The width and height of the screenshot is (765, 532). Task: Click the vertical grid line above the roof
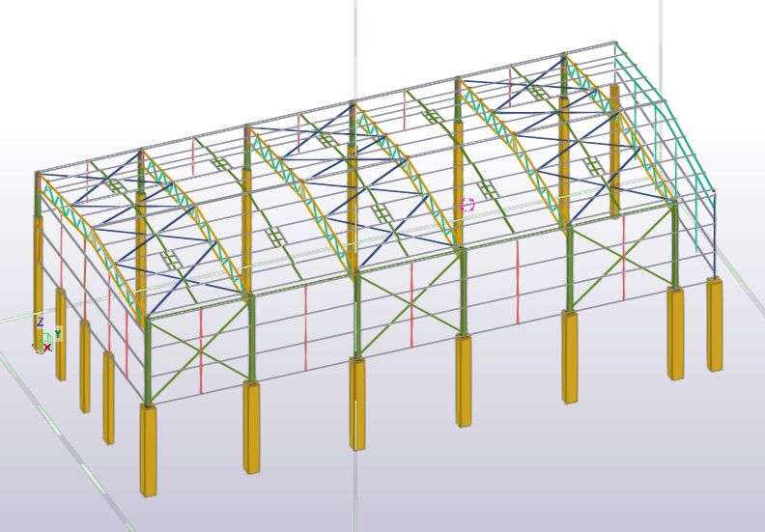354,39
